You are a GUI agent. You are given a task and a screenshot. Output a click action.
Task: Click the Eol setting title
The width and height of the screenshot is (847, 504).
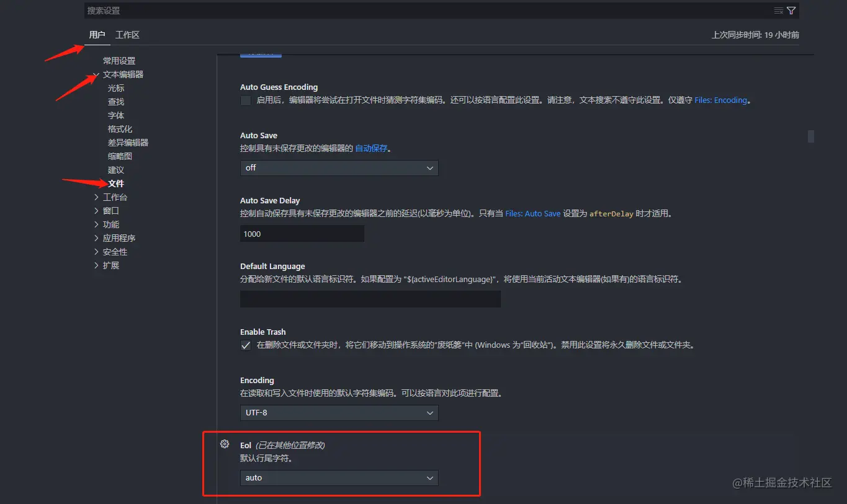pos(246,445)
